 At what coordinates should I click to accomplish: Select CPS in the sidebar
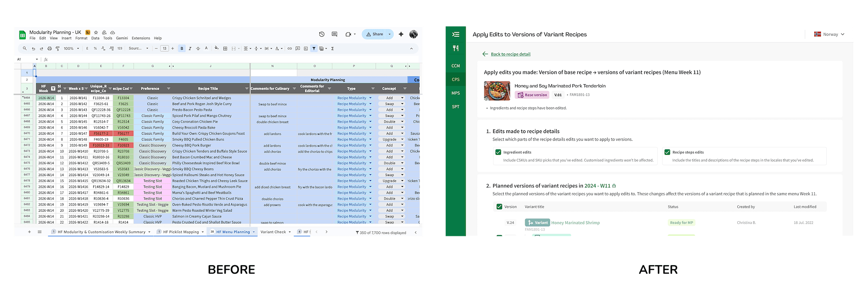pos(456,80)
